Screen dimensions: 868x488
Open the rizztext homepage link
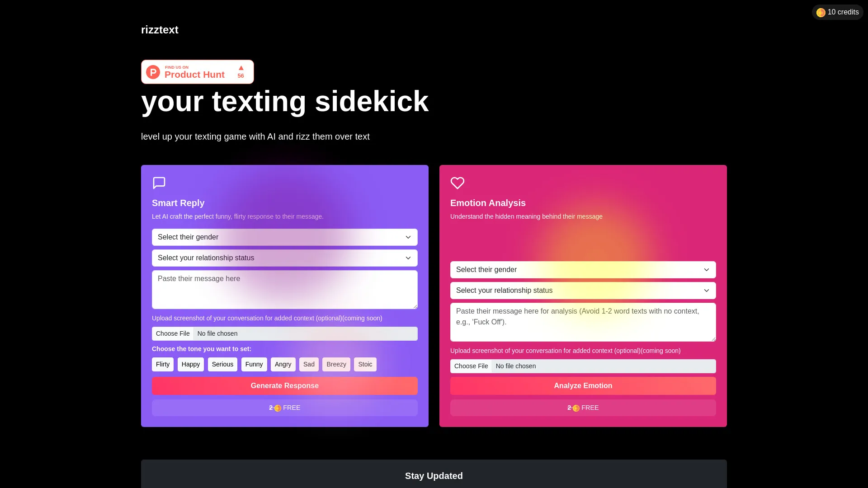coord(159,29)
